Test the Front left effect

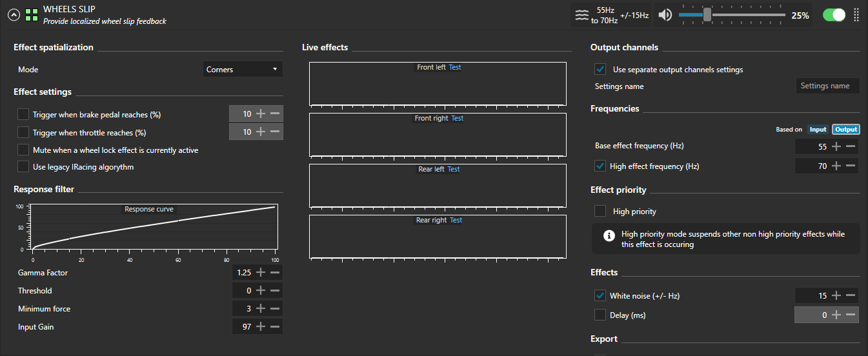click(x=455, y=67)
